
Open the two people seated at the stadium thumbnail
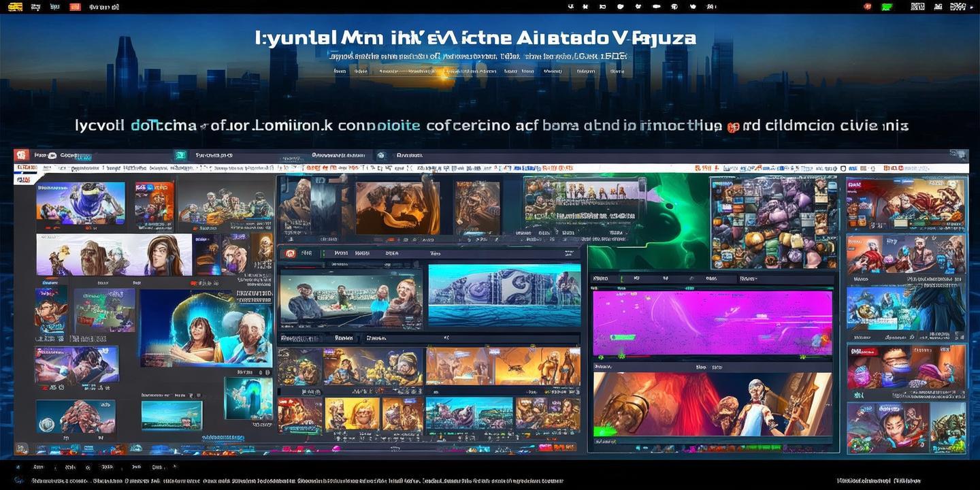pos(351,299)
